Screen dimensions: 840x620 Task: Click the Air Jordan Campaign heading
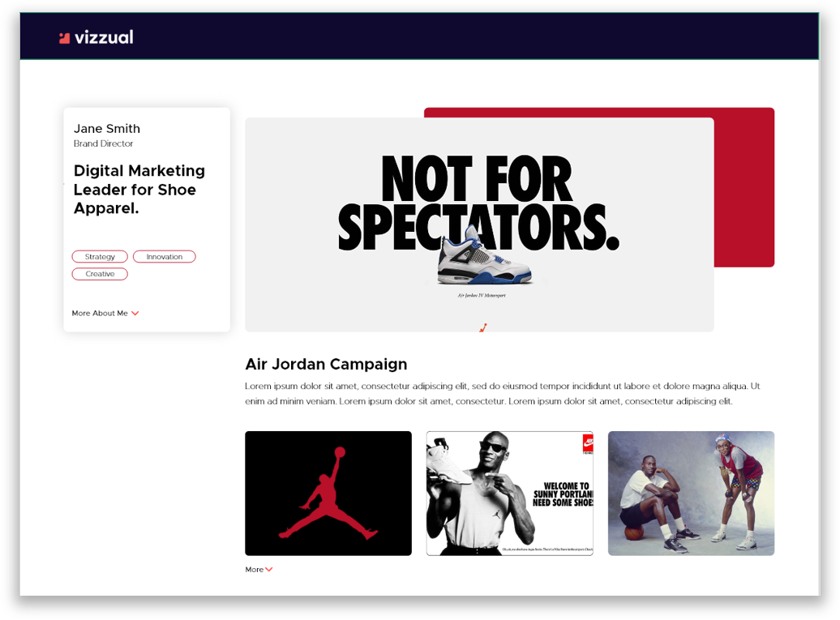pyautogui.click(x=326, y=364)
